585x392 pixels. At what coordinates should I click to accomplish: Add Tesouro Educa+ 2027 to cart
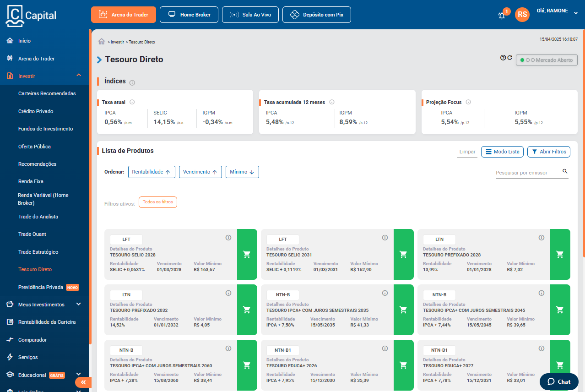click(x=560, y=365)
